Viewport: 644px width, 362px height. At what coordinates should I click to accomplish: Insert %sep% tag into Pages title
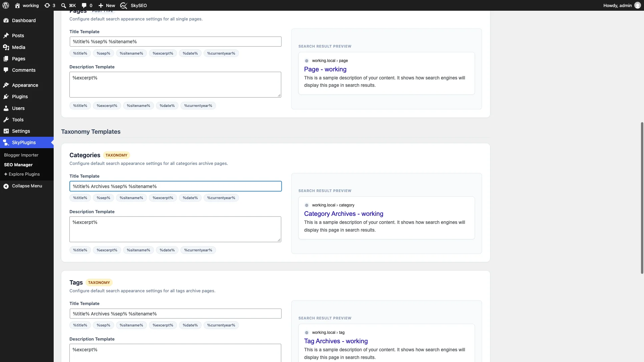tap(103, 53)
